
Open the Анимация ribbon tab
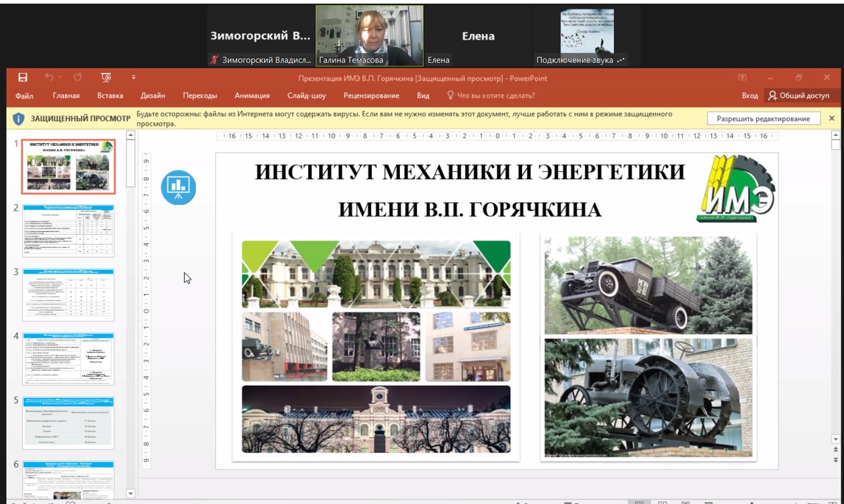point(252,95)
